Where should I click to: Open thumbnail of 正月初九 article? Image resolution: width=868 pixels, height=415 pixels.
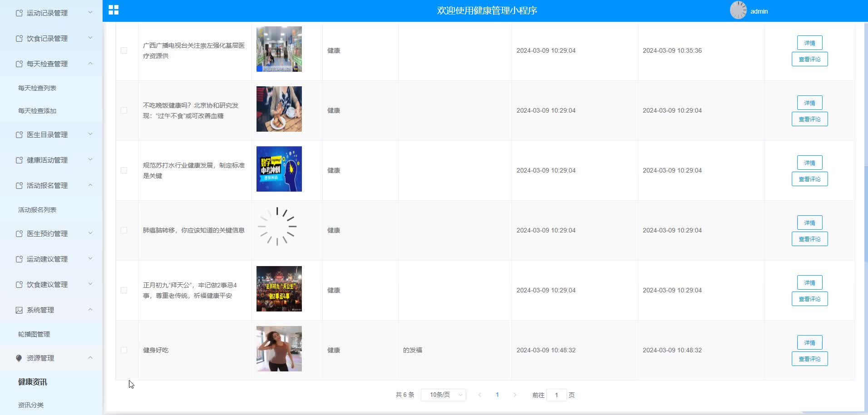[279, 289]
